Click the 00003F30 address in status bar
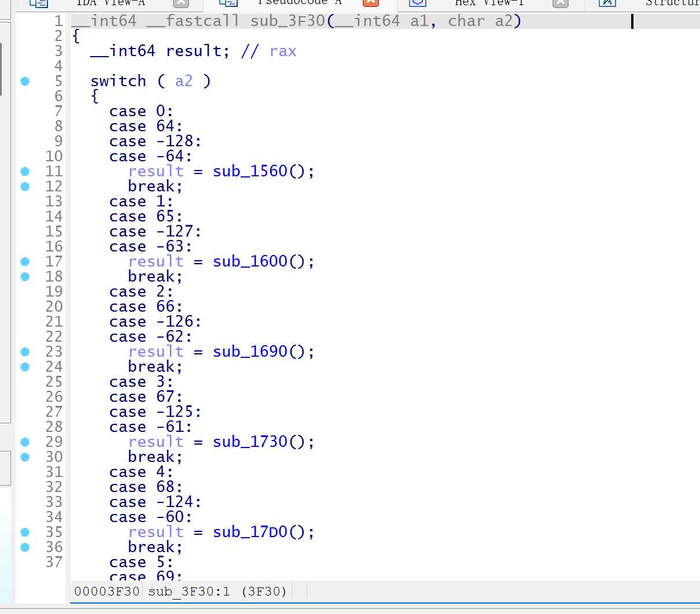700x614 pixels. [107, 591]
